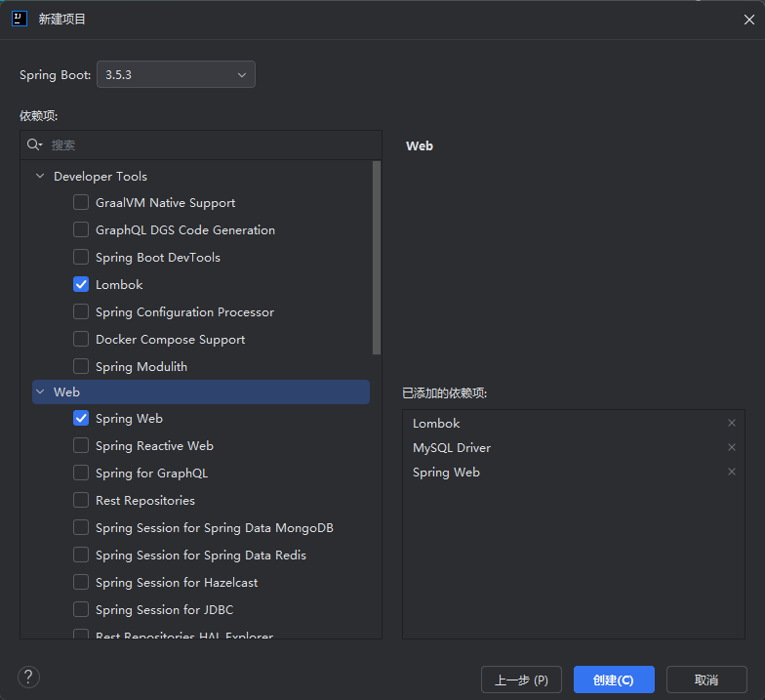
Task: Click the dependency list vertical scrollbar
Action: pyautogui.click(x=377, y=258)
